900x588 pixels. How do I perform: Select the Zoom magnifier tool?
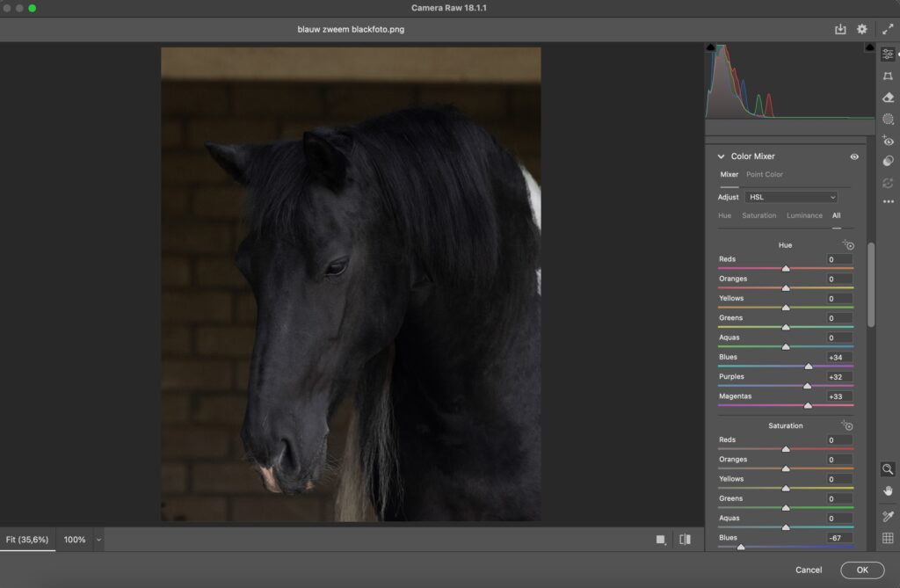(x=888, y=469)
